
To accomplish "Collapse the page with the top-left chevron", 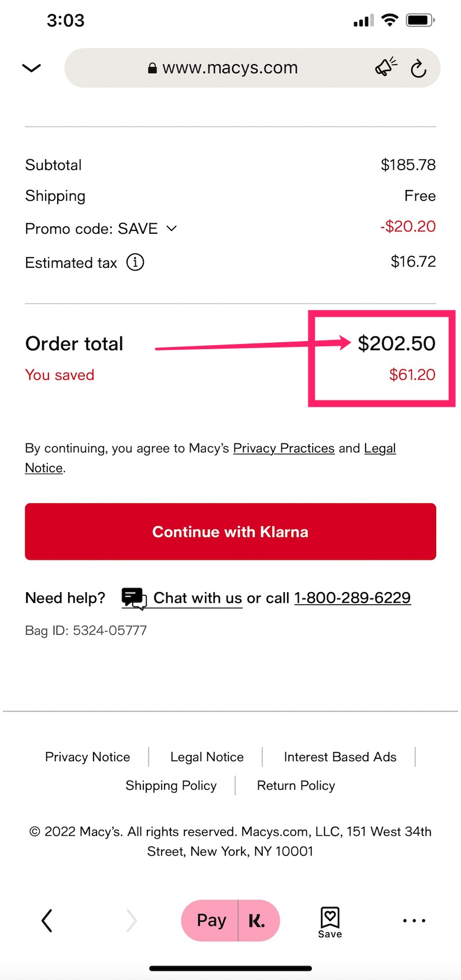I will (31, 68).
